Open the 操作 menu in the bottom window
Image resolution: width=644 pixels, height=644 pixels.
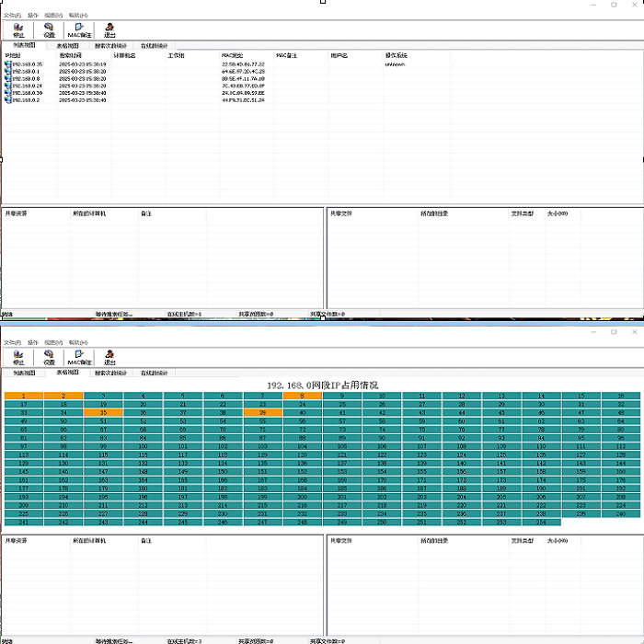(x=33, y=342)
